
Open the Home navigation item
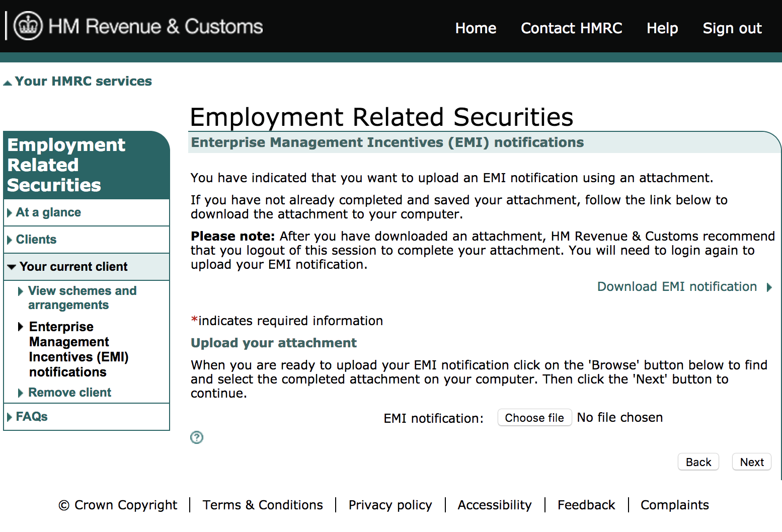[475, 28]
